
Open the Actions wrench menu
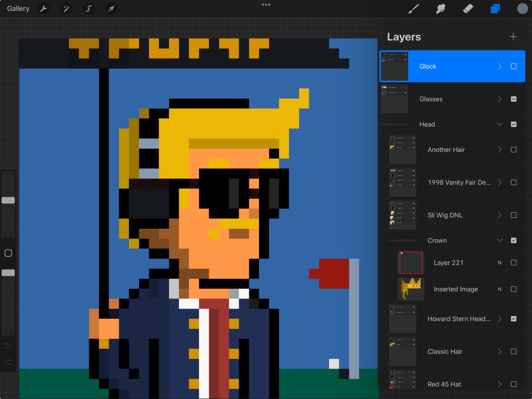click(x=43, y=8)
